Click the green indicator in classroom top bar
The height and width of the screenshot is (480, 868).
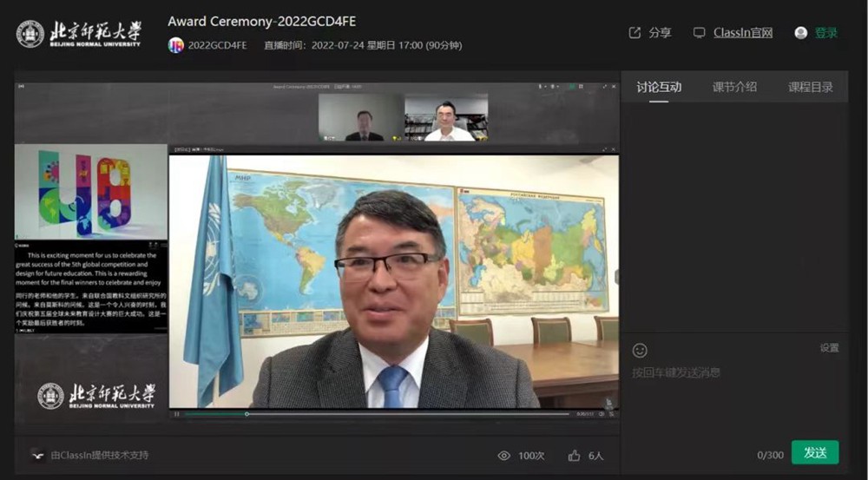pos(572,87)
